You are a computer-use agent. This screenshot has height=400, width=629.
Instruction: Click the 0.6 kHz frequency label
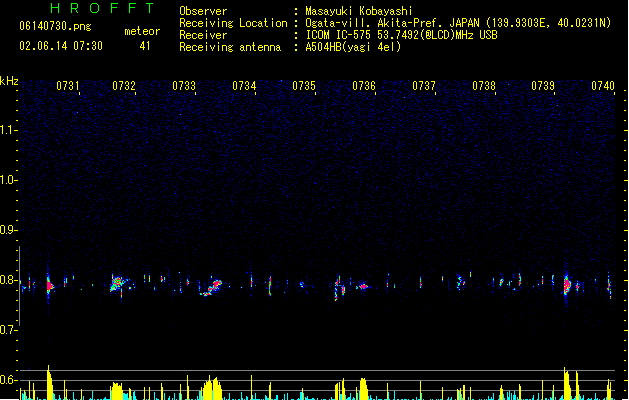coord(8,380)
